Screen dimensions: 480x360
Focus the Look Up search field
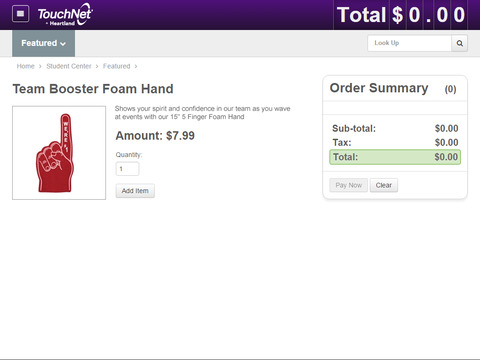tap(409, 43)
